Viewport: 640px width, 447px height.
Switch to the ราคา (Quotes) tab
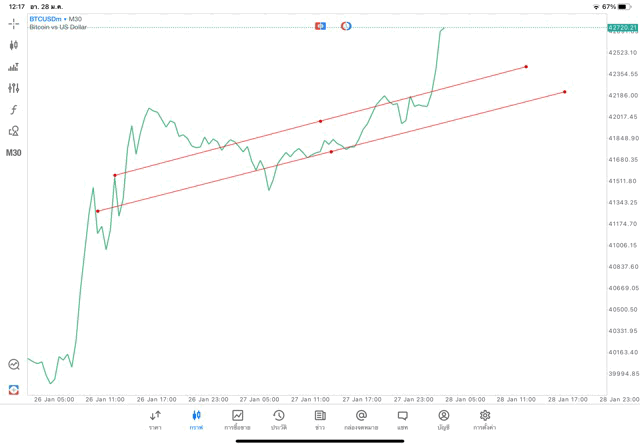coord(155,420)
